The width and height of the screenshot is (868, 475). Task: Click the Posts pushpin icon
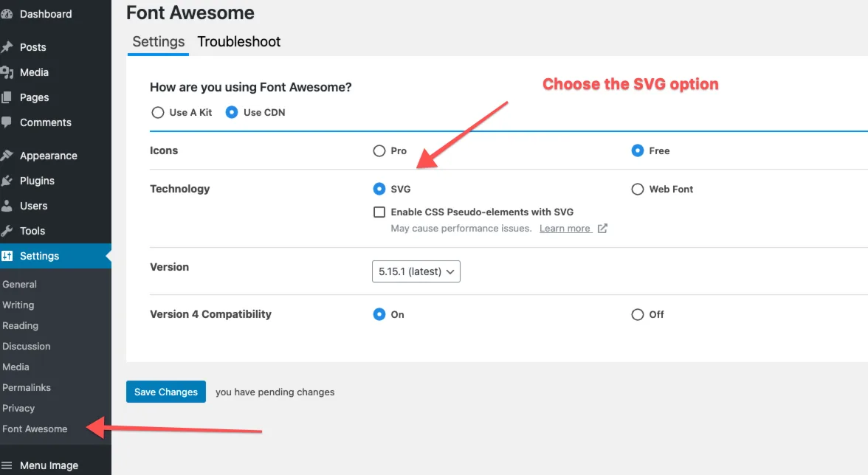[x=6, y=47]
